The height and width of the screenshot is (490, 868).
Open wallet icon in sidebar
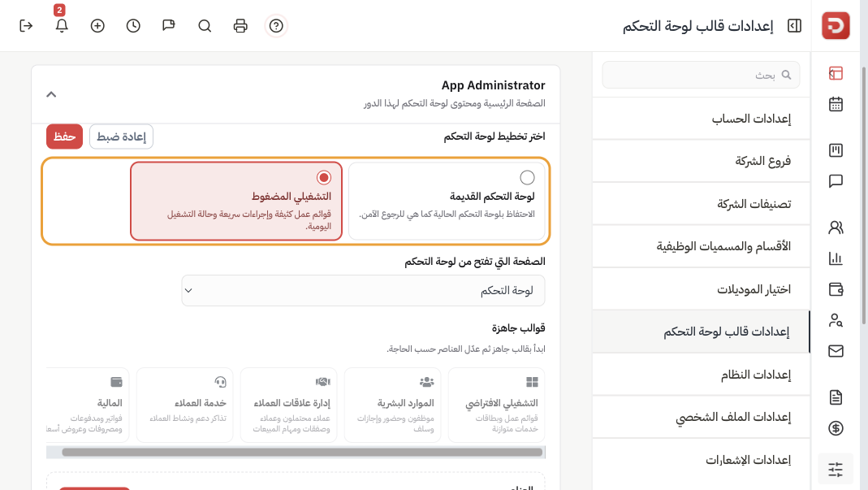tap(836, 288)
